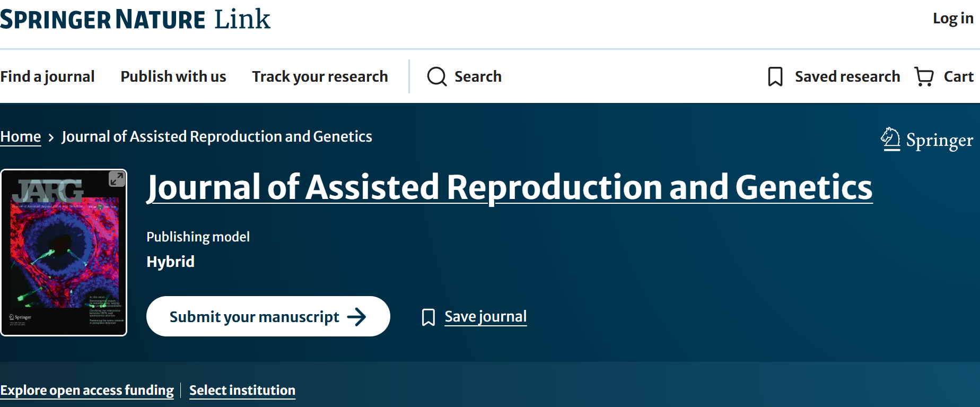Click the shopping cart icon

pyautogui.click(x=924, y=76)
